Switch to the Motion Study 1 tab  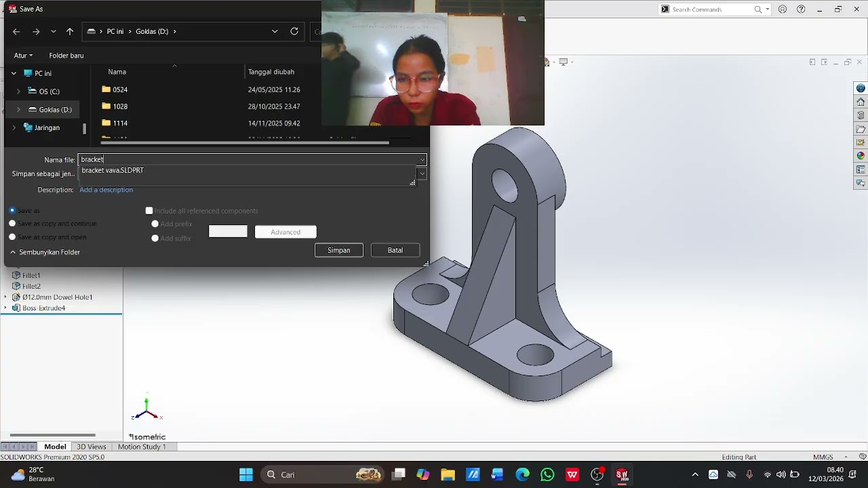coord(142,447)
